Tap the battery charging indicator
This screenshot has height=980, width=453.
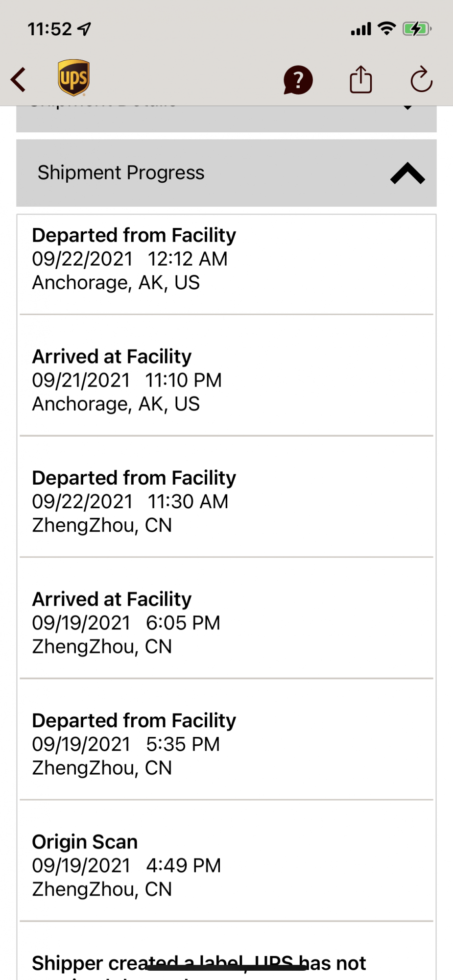tap(416, 29)
